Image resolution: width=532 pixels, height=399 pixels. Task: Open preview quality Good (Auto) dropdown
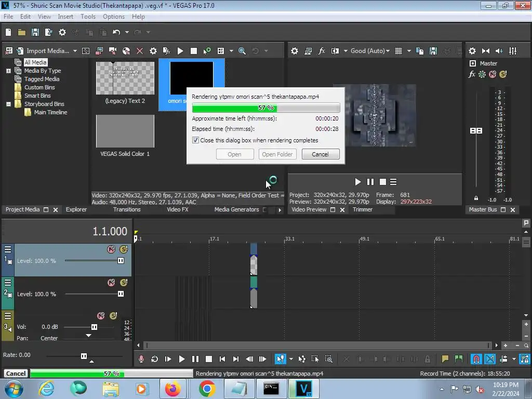click(370, 51)
